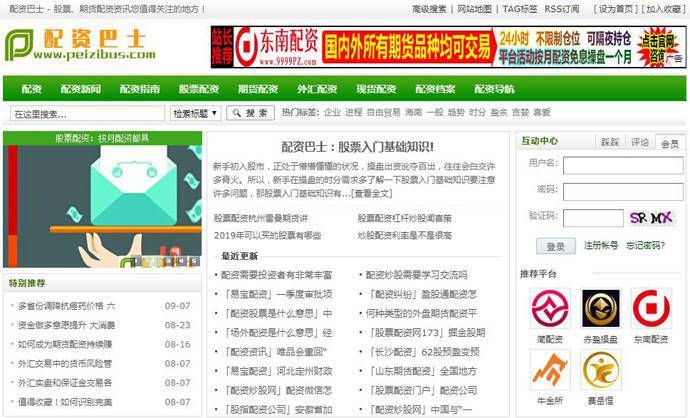Switch to the 评论 tab
The width and height of the screenshot is (690, 418).
point(640,142)
